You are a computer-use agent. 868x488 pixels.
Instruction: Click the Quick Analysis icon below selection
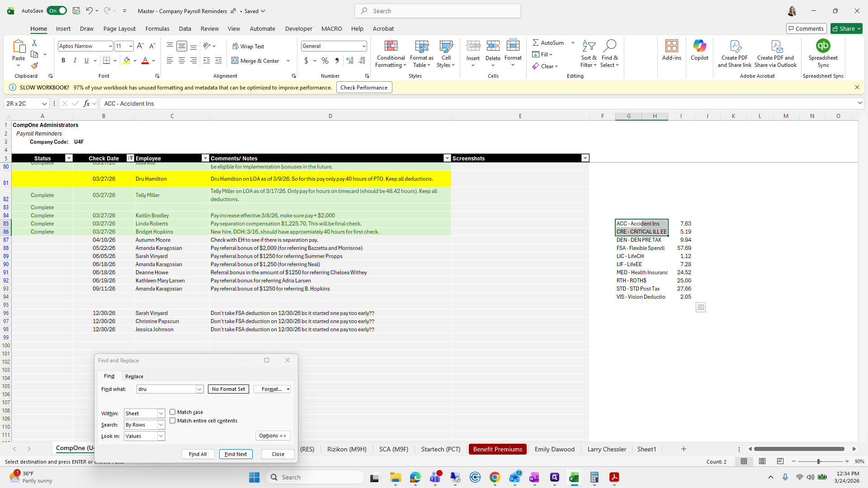click(700, 307)
